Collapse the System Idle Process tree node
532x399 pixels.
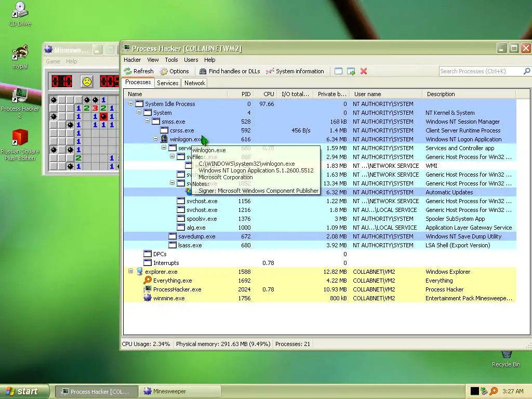tap(130, 103)
